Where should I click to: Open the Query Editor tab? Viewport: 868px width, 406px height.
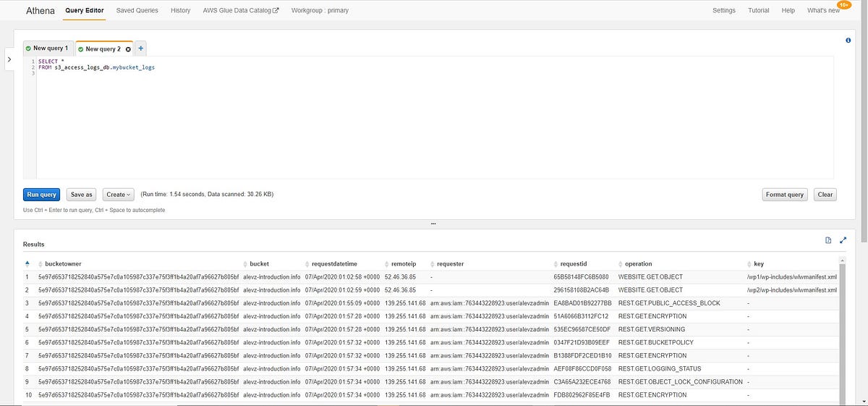85,11
